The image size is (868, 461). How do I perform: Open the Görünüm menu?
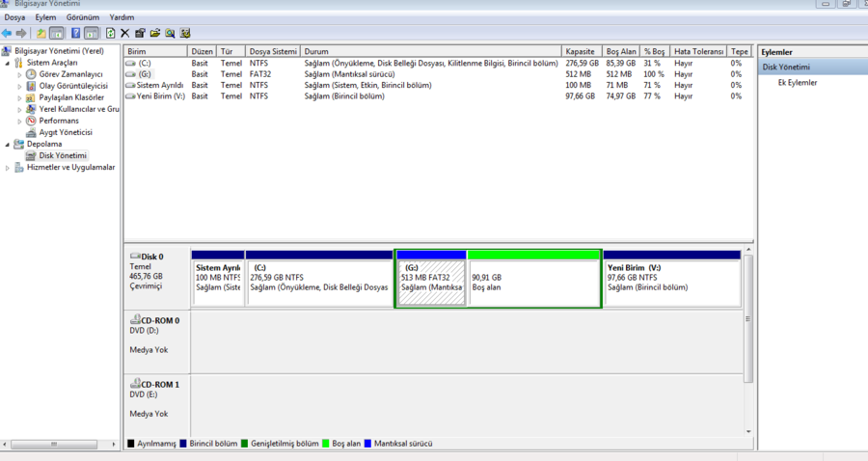click(83, 17)
